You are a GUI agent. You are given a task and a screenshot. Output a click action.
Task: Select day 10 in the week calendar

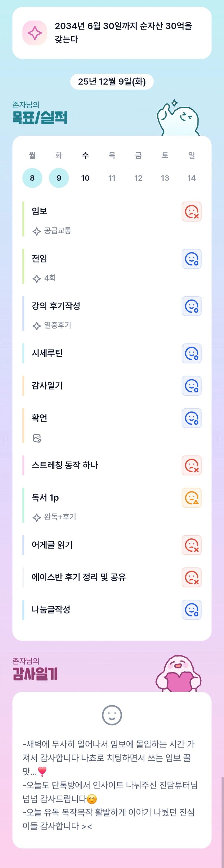tap(85, 178)
